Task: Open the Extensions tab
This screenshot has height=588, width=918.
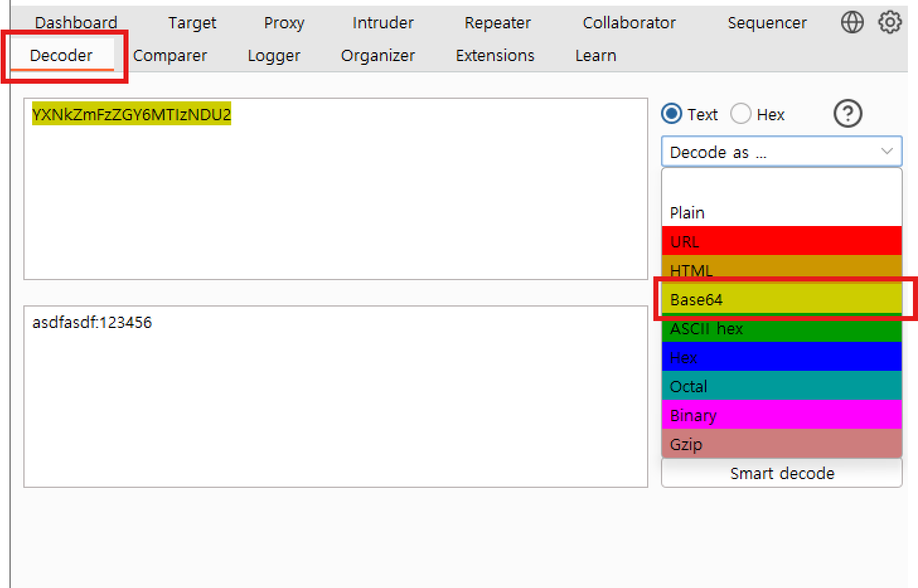Action: coord(495,55)
